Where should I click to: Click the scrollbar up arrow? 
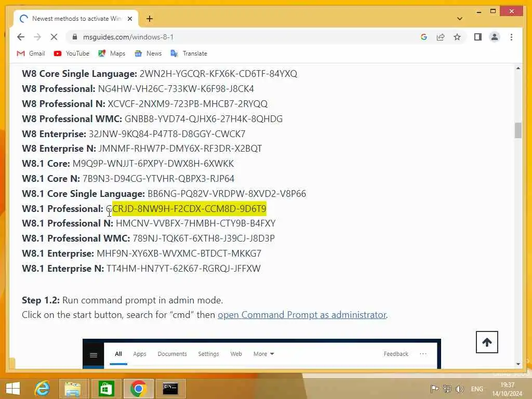pos(518,68)
